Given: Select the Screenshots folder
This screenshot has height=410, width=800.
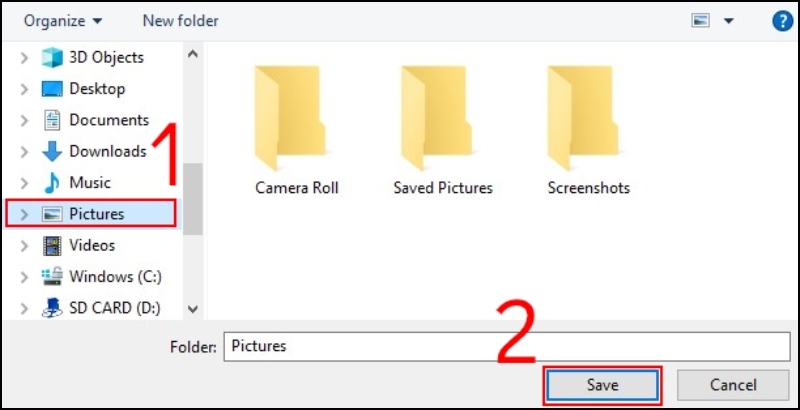Looking at the screenshot, I should coord(588,130).
